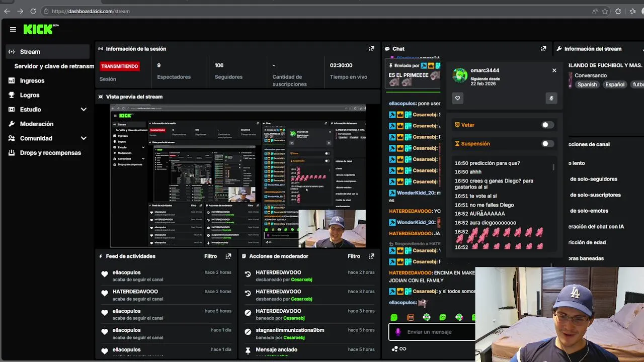Open the hamburger menu beside the Kick logo
The image size is (644, 362).
point(13,30)
